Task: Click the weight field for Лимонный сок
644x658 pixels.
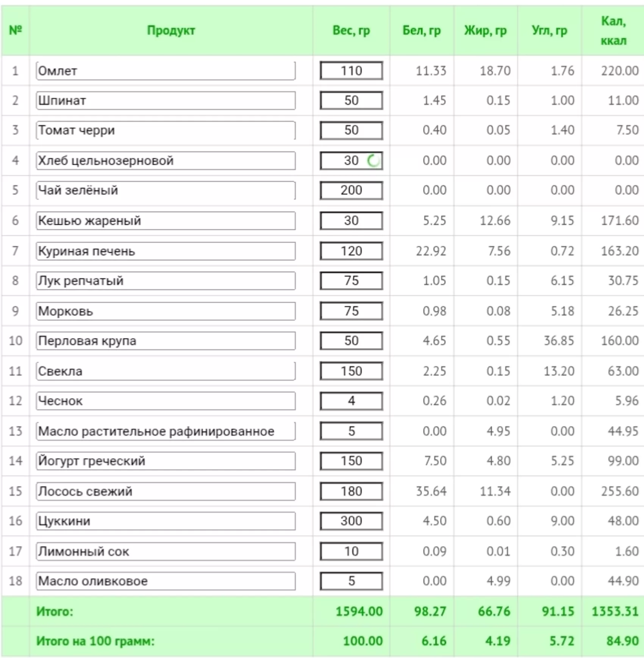Action: coord(351,551)
